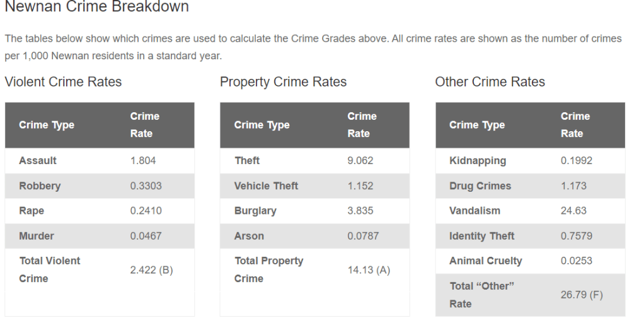644x323 pixels.
Task: Click the Newnan Crime Breakdown heading
Action: click(x=96, y=8)
